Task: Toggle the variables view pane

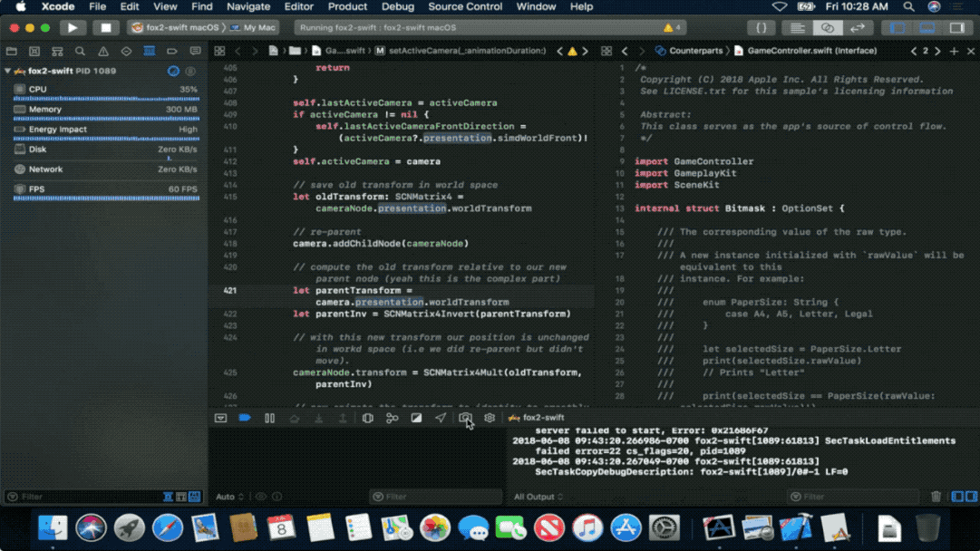Action: coord(957,497)
